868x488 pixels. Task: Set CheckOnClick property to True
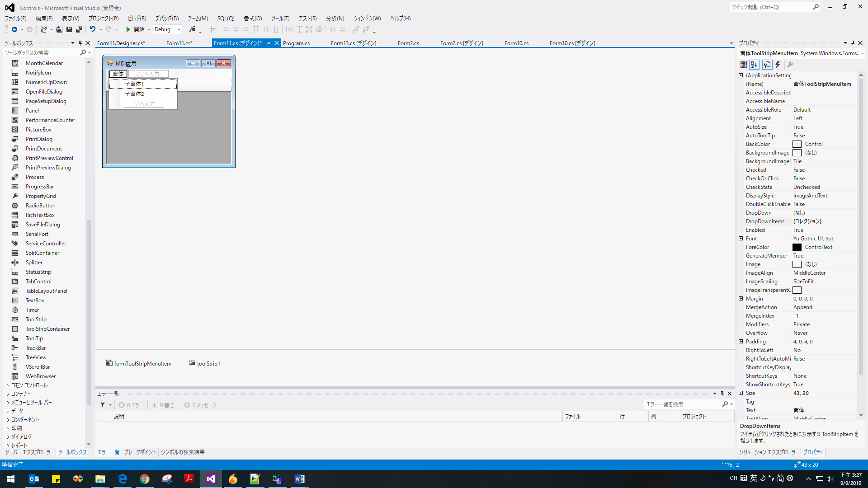tap(823, 178)
